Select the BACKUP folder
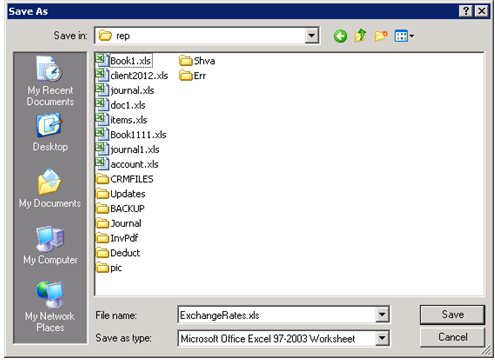 (120, 208)
